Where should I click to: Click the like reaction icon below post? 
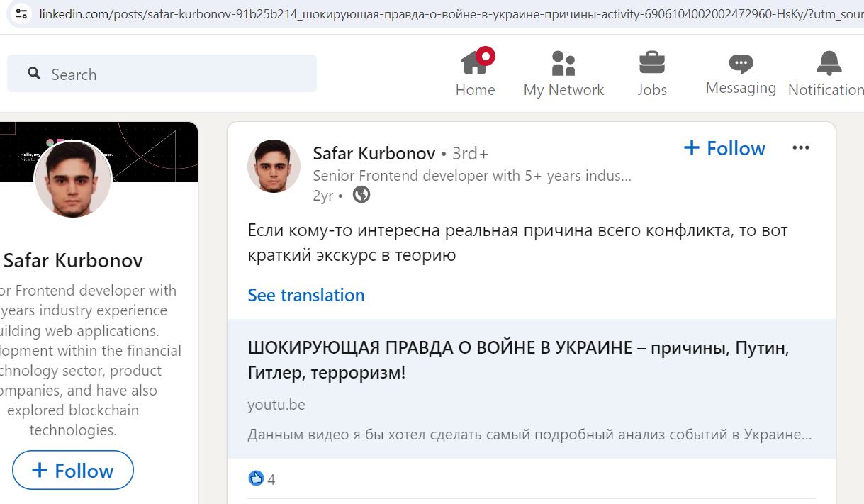coord(256,478)
